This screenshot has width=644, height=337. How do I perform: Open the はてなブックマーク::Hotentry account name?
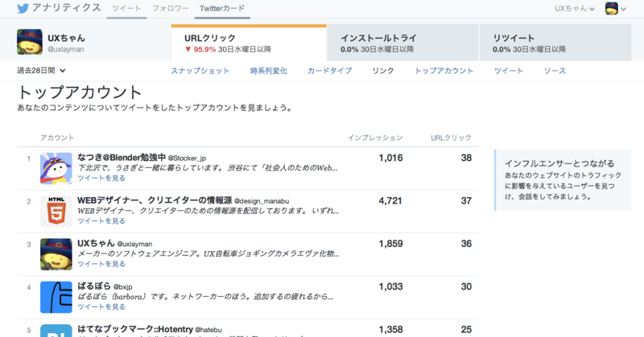(135, 329)
